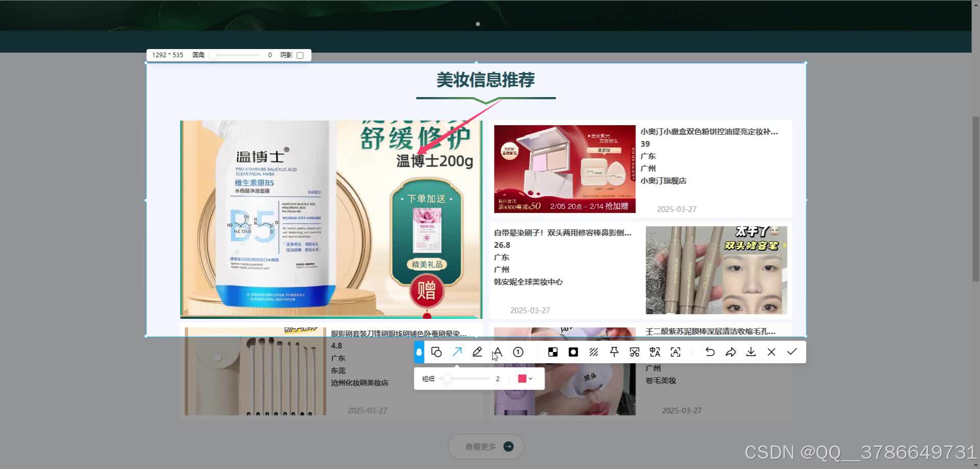
Task: Enable the 阴影 shadow checkbox
Action: click(x=300, y=55)
